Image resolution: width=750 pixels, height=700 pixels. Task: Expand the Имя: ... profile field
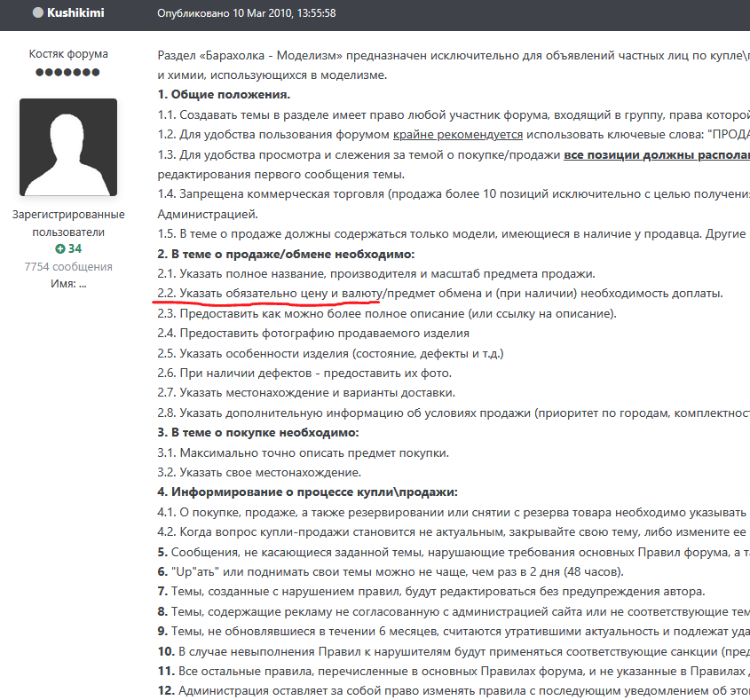67,284
